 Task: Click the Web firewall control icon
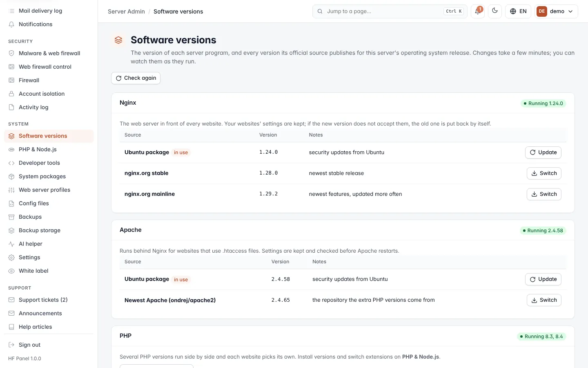11,67
